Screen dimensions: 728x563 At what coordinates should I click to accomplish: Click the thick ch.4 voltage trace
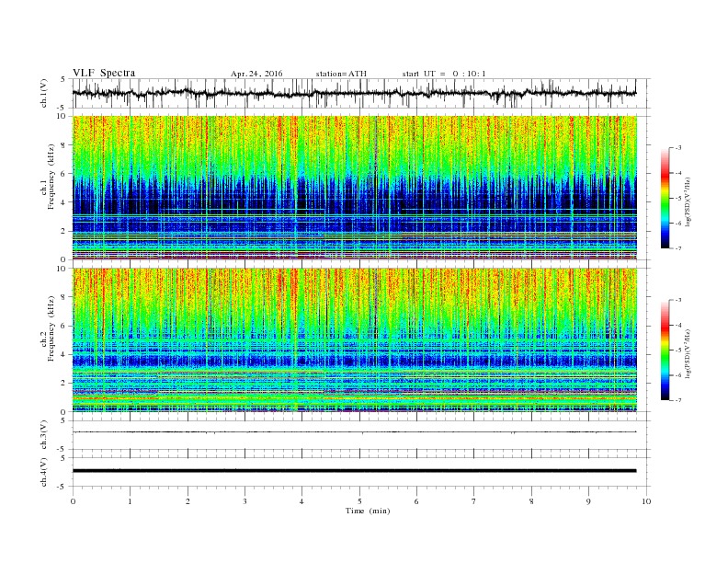coord(354,471)
